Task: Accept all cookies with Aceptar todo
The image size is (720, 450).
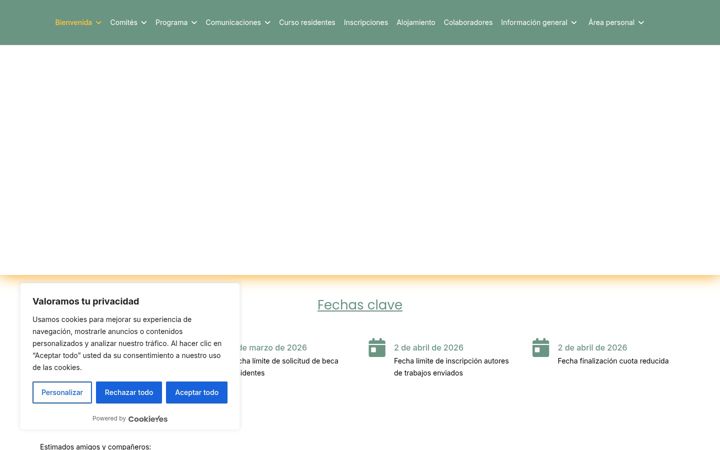Action: [197, 393]
